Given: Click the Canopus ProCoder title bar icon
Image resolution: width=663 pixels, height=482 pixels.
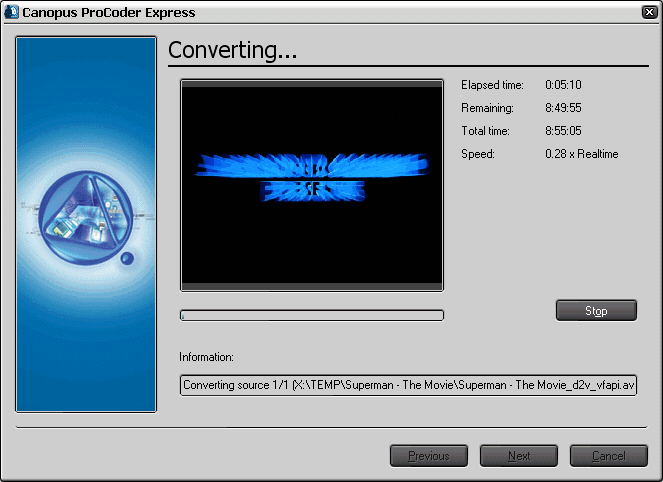Looking at the screenshot, I should tap(12, 13).
